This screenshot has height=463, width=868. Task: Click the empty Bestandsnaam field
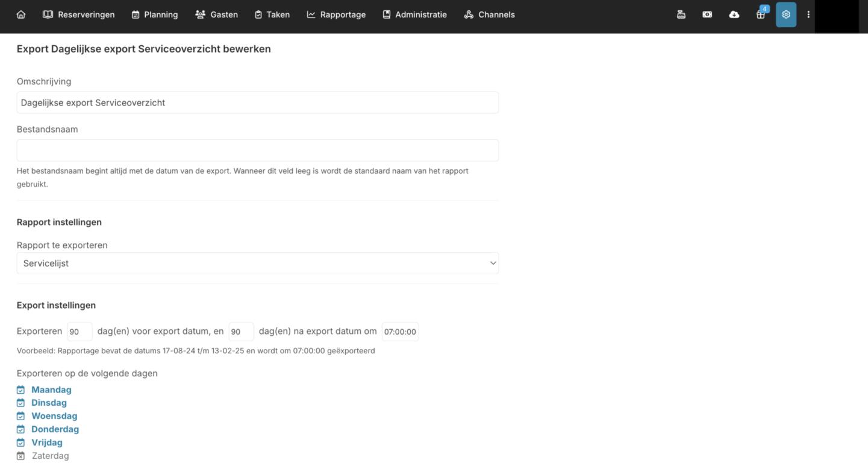tap(257, 151)
